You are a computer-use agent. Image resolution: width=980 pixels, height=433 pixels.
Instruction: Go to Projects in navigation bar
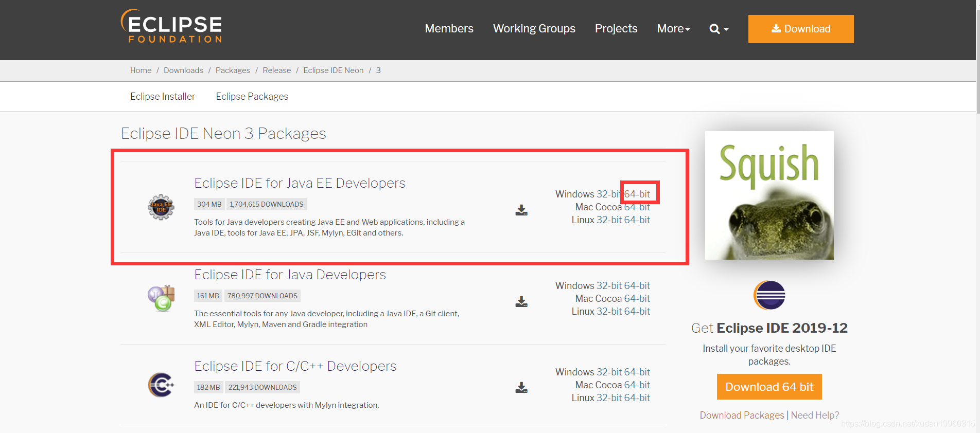616,29
